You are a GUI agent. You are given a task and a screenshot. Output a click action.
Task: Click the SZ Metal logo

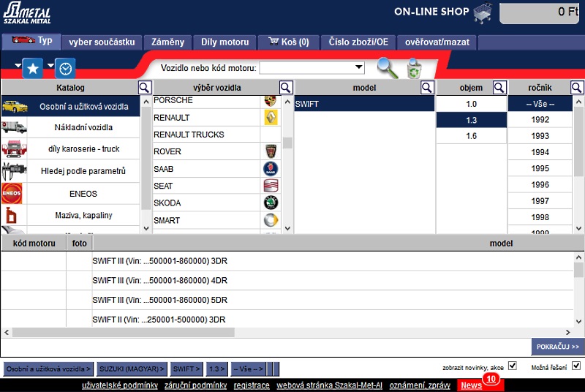tap(27, 13)
